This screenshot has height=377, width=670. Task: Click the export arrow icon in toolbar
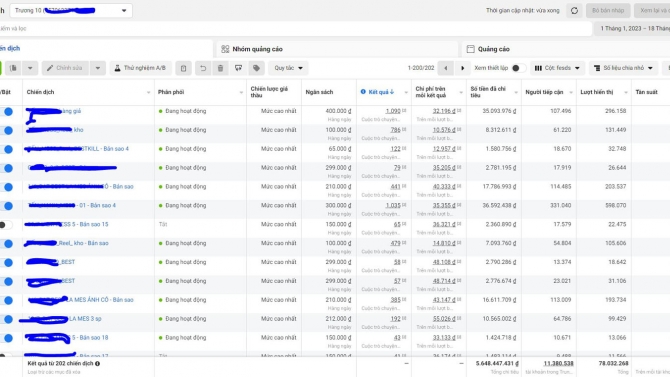click(x=238, y=68)
